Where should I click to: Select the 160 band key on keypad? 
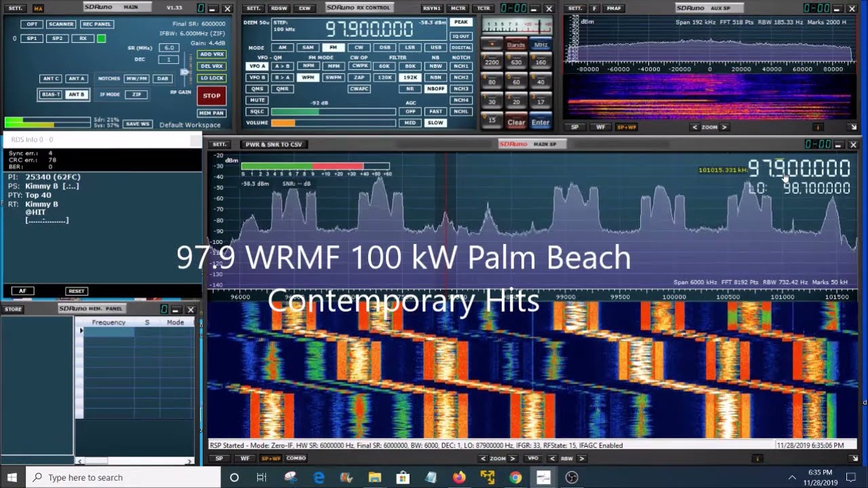[x=540, y=62]
